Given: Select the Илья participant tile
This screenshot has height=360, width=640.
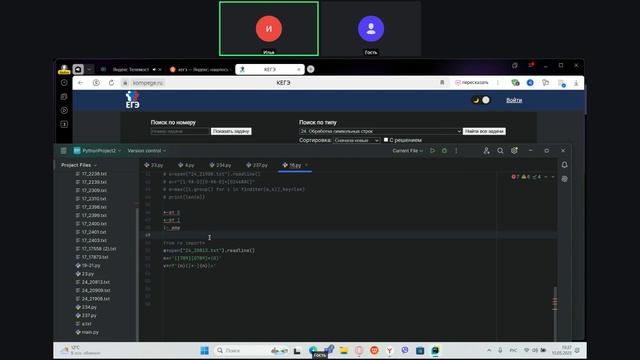Looking at the screenshot, I should coord(269,29).
